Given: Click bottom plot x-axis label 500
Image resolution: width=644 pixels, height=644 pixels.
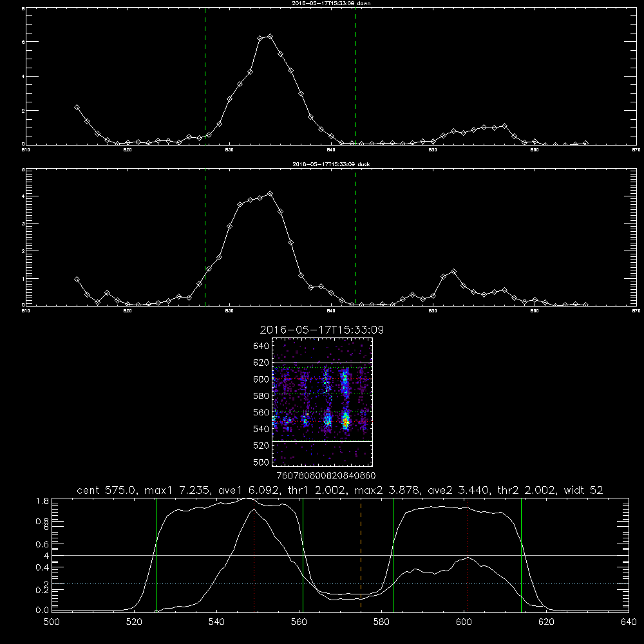Looking at the screenshot, I should pos(52,622).
